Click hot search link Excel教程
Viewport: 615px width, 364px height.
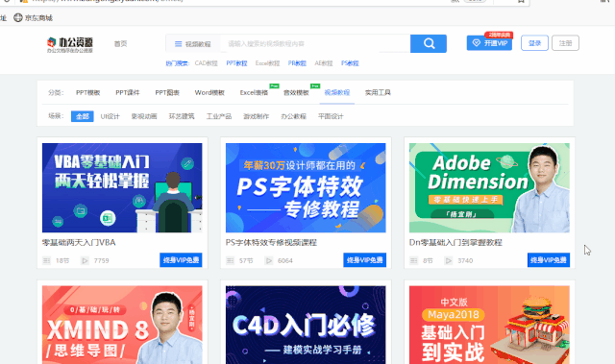pos(267,63)
